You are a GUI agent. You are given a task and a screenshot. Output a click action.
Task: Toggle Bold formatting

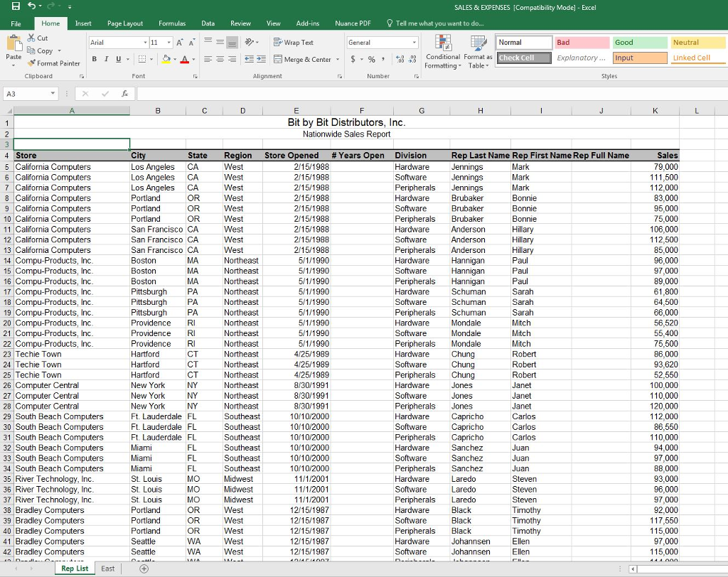pyautogui.click(x=94, y=60)
